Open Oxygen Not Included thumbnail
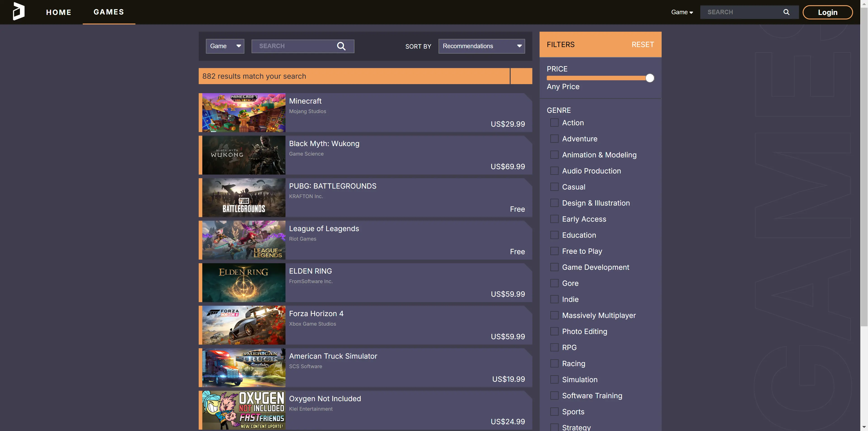Viewport: 868px width, 431px height. (244, 410)
